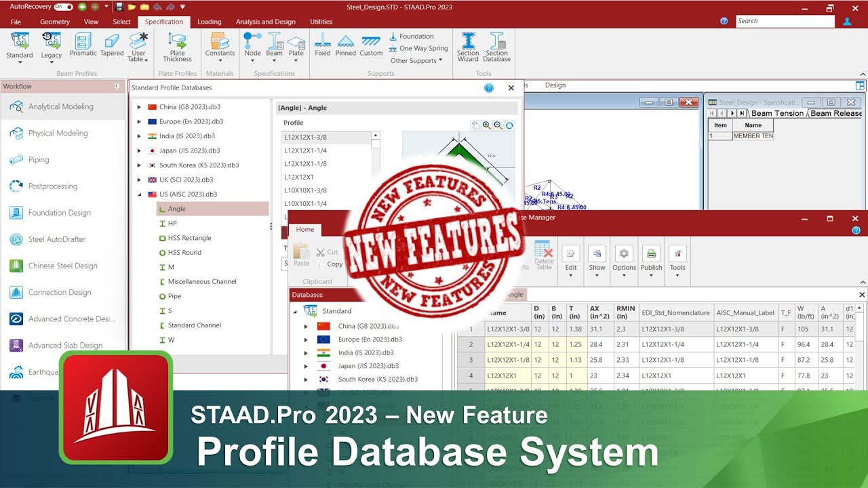This screenshot has width=868, height=488.
Task: Click the refresh view icon above profile preview
Action: tap(510, 125)
